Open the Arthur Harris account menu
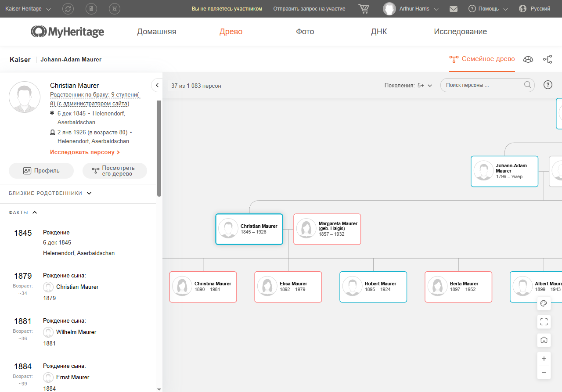The width and height of the screenshot is (562, 392). [x=419, y=9]
